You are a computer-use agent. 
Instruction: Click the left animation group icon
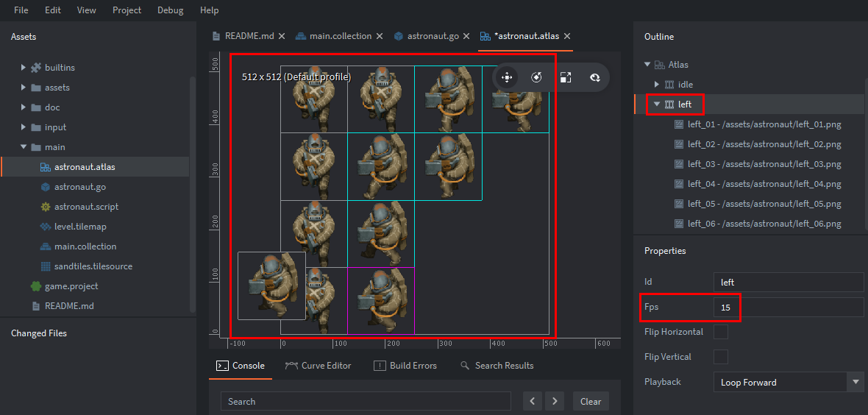point(670,104)
